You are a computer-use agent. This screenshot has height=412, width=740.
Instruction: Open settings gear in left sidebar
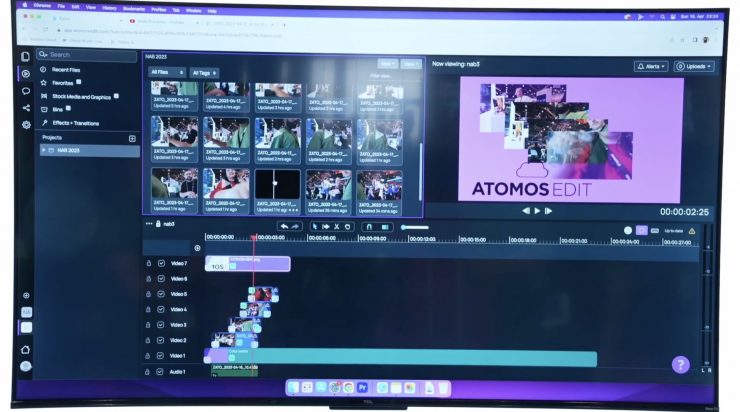pyautogui.click(x=26, y=125)
